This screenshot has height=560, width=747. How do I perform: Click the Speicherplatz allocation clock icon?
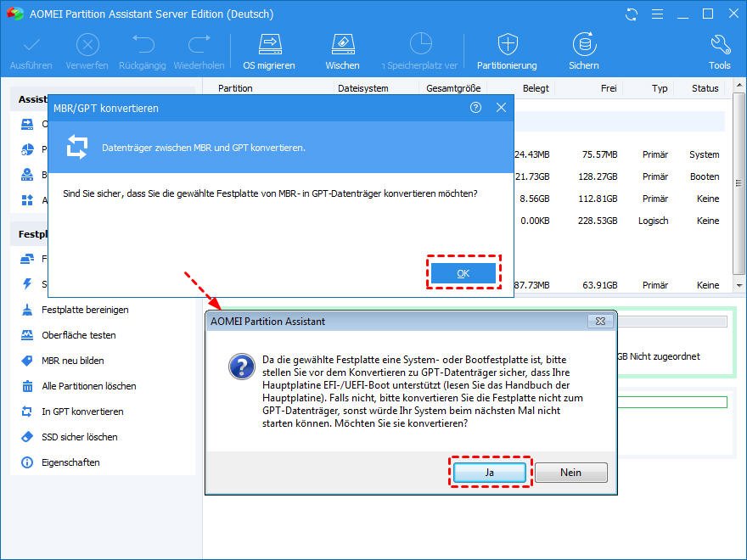click(421, 44)
